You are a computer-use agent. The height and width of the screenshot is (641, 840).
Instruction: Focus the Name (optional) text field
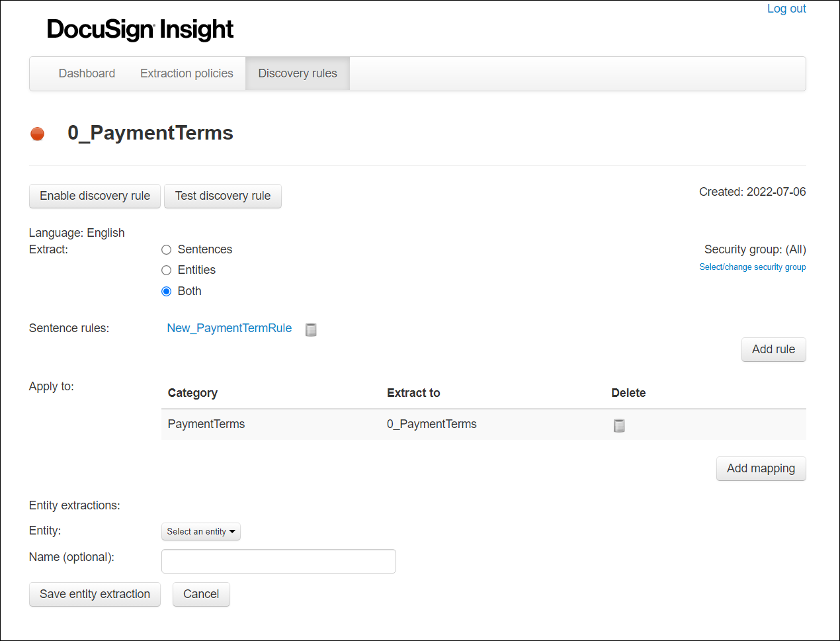278,562
